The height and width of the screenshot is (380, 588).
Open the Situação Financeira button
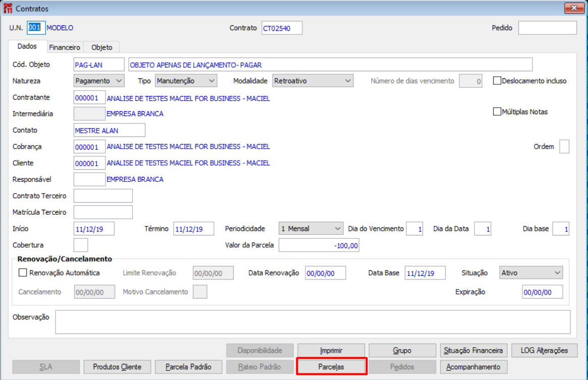click(473, 350)
